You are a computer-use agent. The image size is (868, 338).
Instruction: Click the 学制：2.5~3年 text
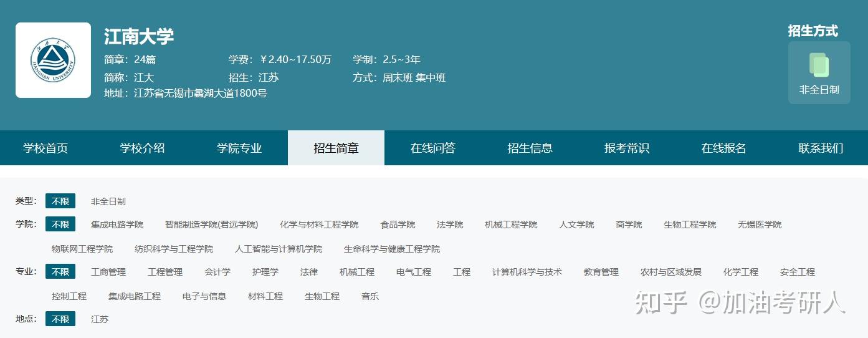point(387,60)
